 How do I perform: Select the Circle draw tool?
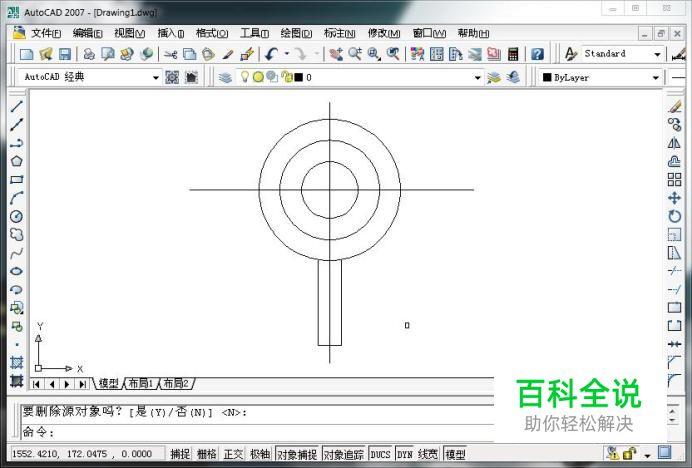coord(17,216)
